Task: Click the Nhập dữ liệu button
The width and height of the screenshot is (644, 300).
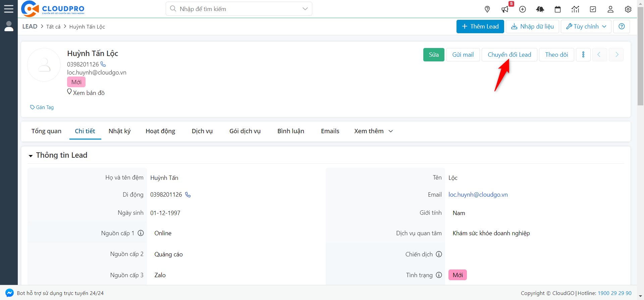Action: [532, 27]
